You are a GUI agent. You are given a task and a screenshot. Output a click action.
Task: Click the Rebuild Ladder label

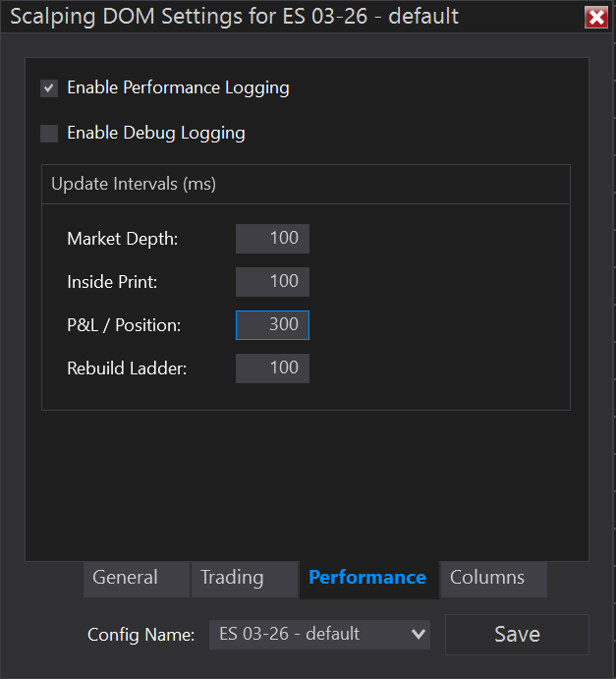[126, 368]
